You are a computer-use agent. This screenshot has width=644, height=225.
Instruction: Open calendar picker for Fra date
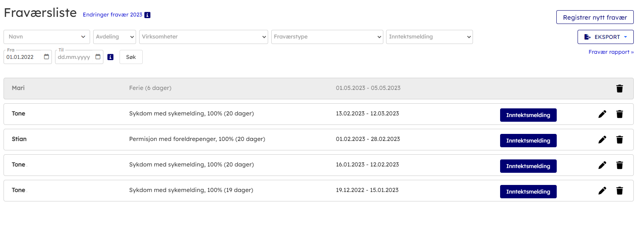pos(46,57)
